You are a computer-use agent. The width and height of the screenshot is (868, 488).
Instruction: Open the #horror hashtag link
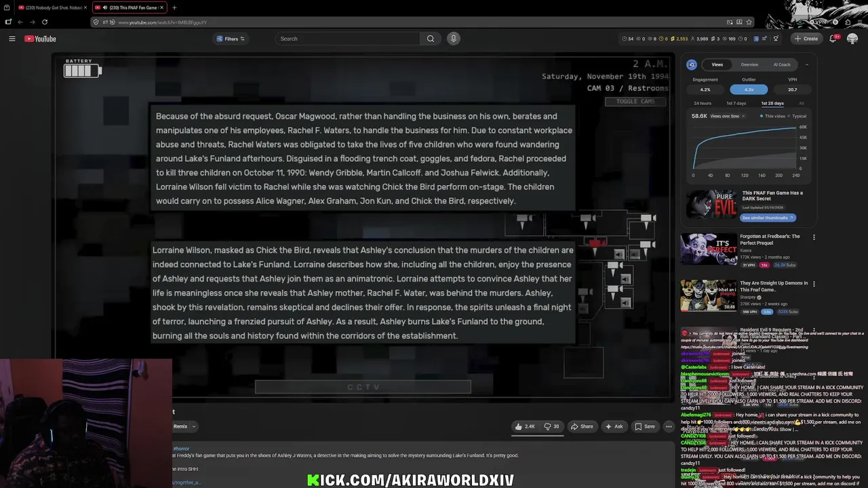[x=181, y=449]
